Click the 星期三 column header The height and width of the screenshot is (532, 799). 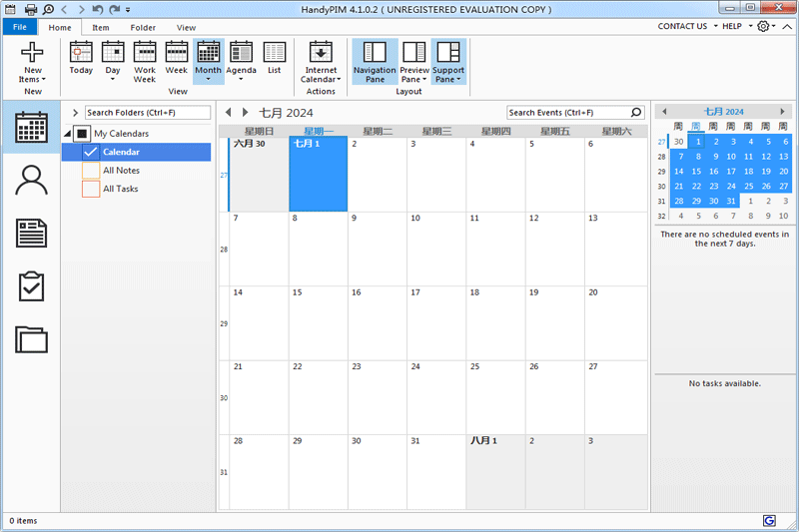[x=436, y=131]
